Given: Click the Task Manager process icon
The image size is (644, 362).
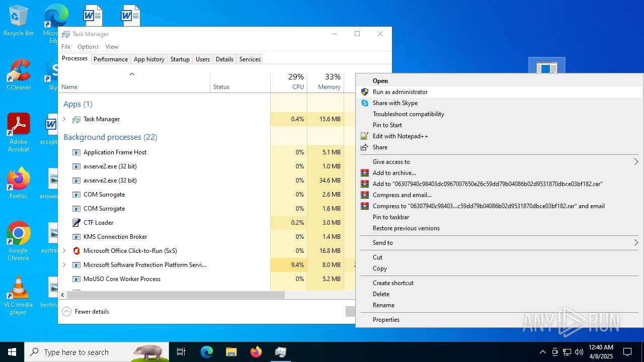Looking at the screenshot, I should 76,119.
